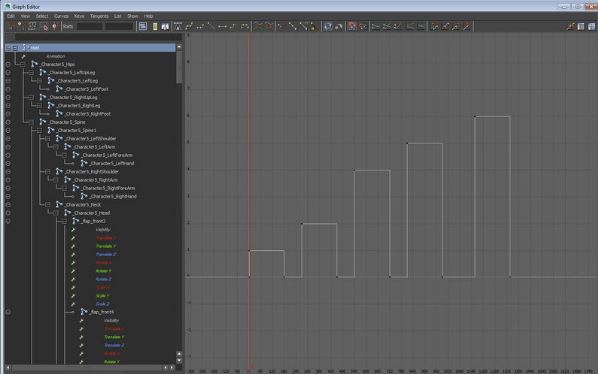Collapse the Character5_RightShoulder node
This screenshot has height=374, width=598.
pyautogui.click(x=48, y=172)
